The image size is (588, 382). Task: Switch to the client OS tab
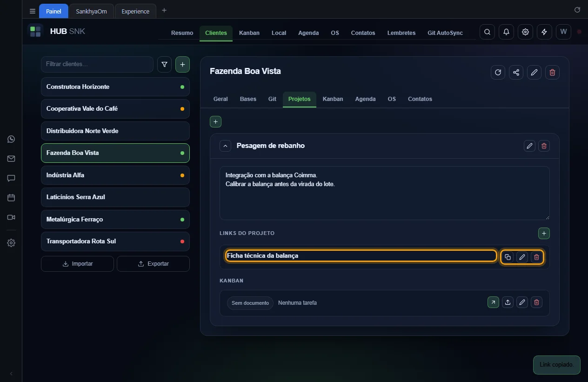tap(392, 99)
